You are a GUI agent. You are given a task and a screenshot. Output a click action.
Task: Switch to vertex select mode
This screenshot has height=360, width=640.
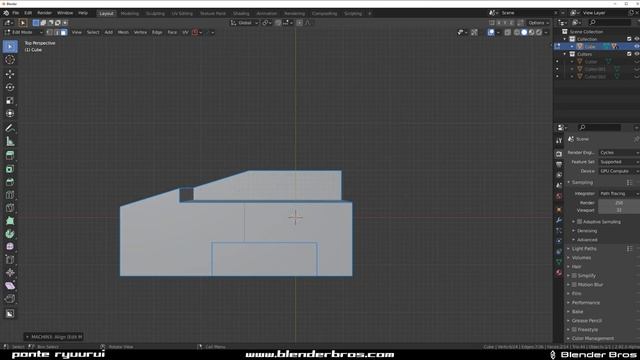[x=50, y=32]
